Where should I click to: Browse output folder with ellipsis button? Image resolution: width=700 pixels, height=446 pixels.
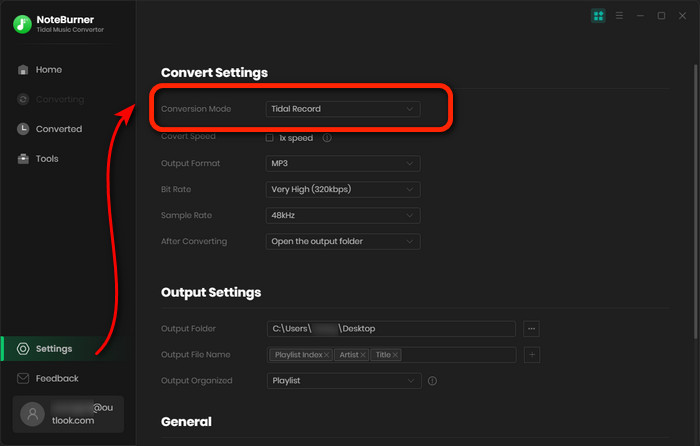tap(531, 329)
